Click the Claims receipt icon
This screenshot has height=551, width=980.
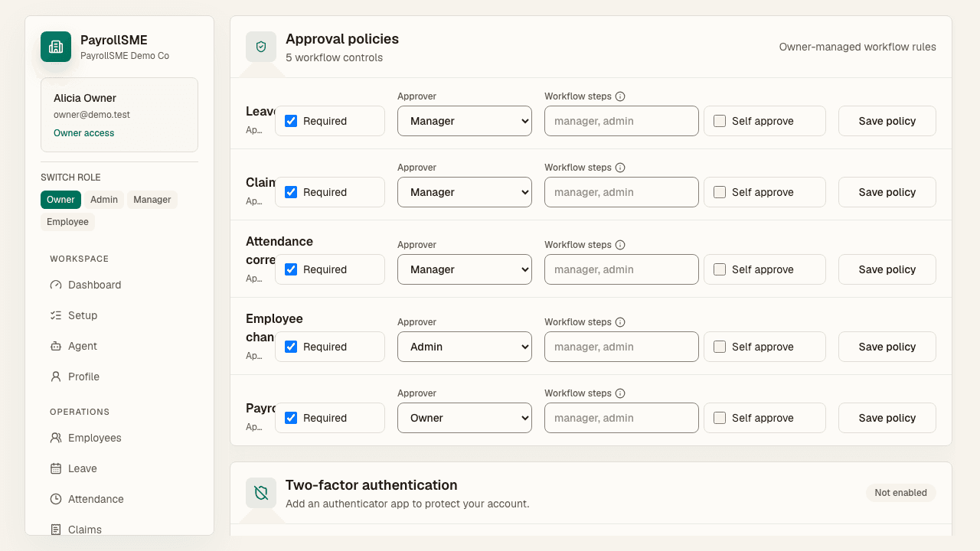tap(56, 530)
